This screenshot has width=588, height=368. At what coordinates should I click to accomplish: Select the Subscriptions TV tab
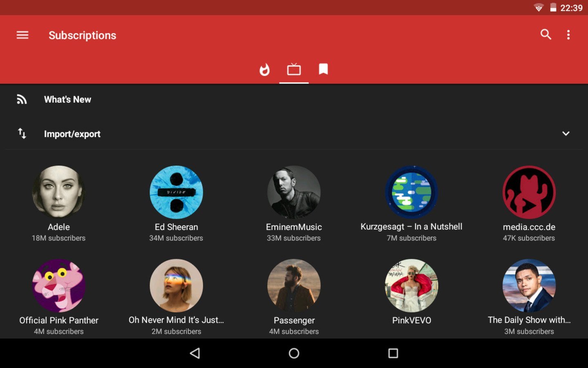[x=294, y=70]
